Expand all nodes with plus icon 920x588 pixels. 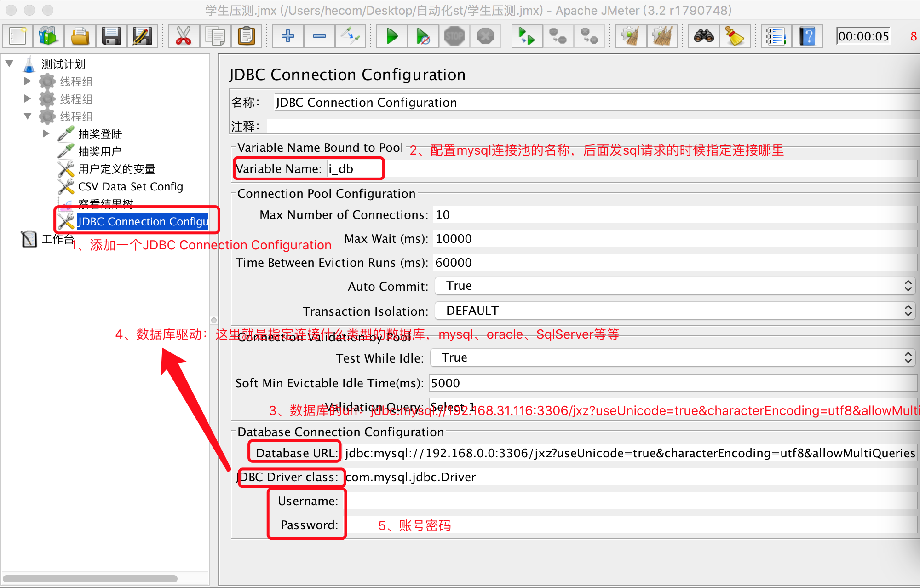point(288,36)
